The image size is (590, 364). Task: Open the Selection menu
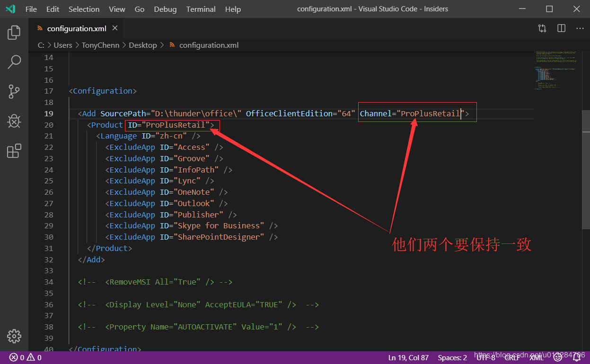click(x=84, y=9)
